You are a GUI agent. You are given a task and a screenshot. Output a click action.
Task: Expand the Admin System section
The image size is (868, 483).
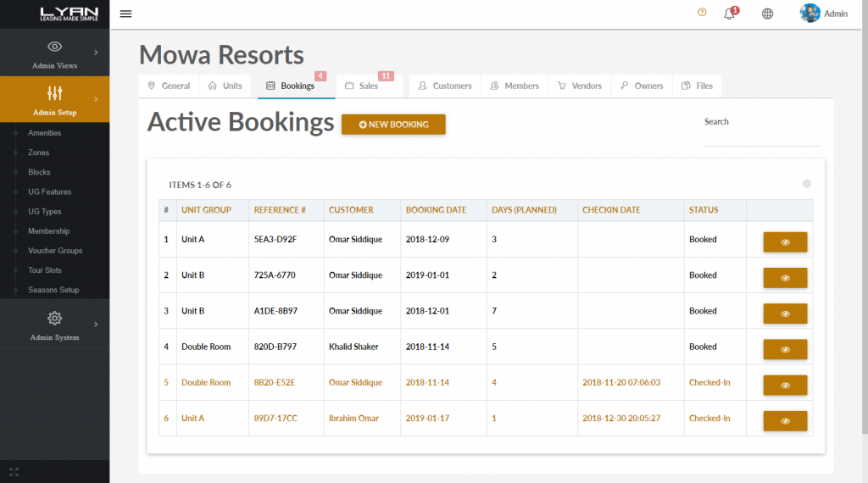coord(55,325)
